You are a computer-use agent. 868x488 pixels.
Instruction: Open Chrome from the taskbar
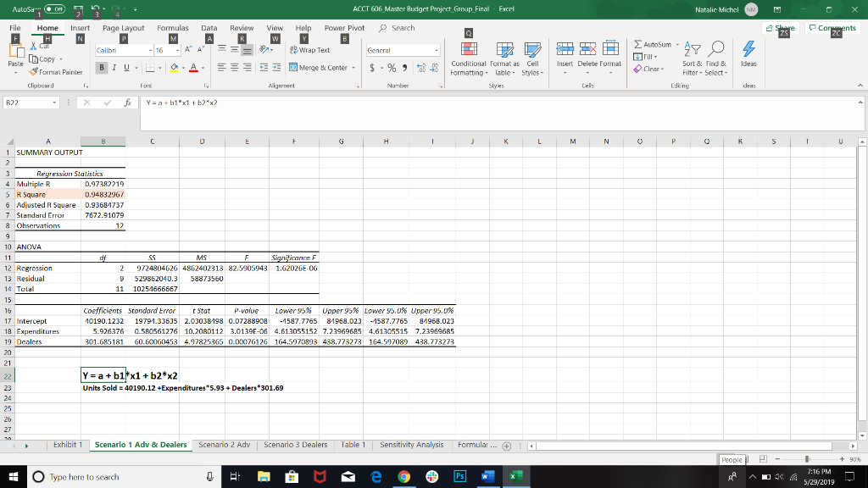click(x=403, y=476)
